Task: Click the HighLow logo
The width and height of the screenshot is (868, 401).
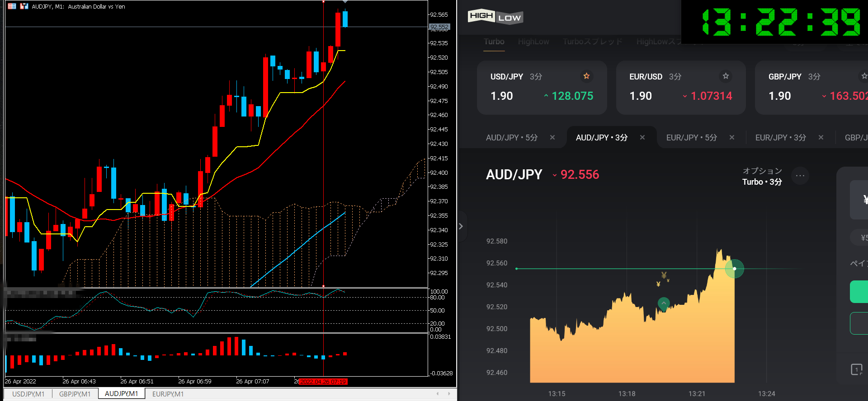Action: pyautogui.click(x=495, y=17)
